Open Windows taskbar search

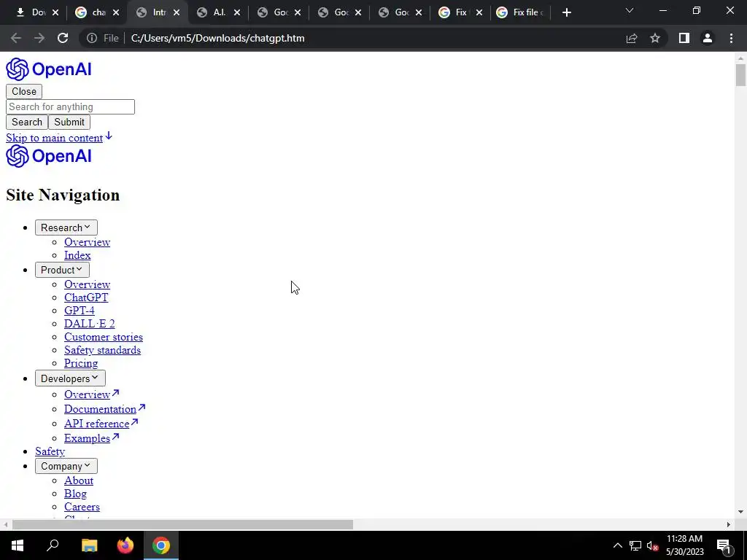(x=53, y=545)
